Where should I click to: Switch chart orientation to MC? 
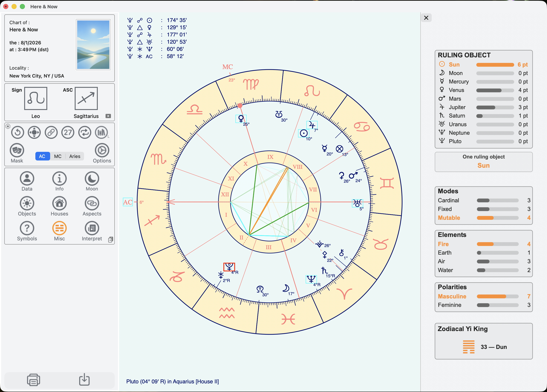coord(58,156)
